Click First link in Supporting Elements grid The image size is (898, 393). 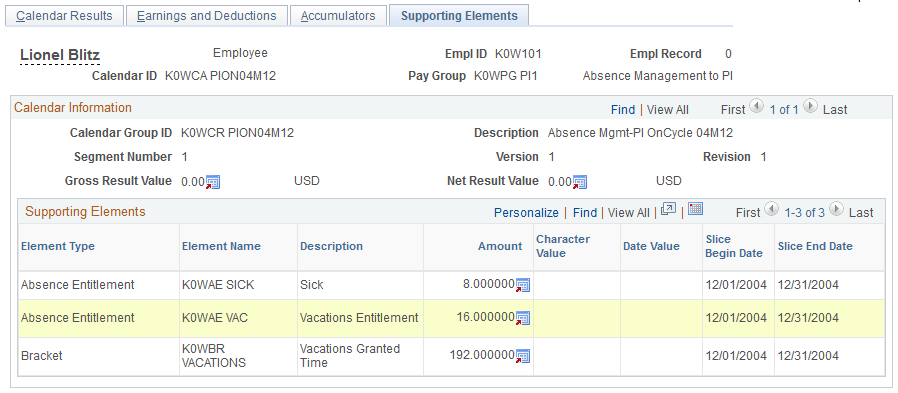[x=748, y=213]
